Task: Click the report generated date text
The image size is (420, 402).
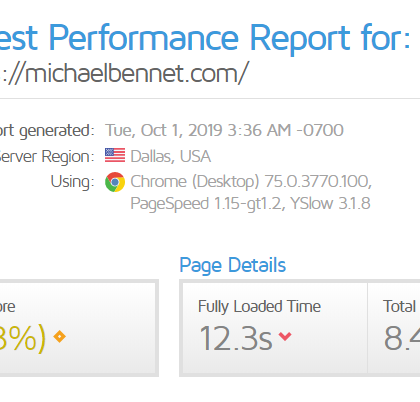Action: click(x=224, y=130)
